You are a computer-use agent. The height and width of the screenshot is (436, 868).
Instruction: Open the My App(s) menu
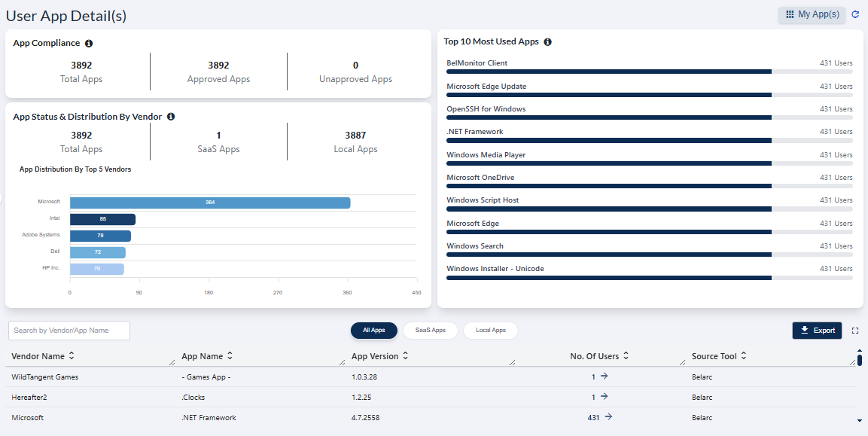[x=812, y=14]
